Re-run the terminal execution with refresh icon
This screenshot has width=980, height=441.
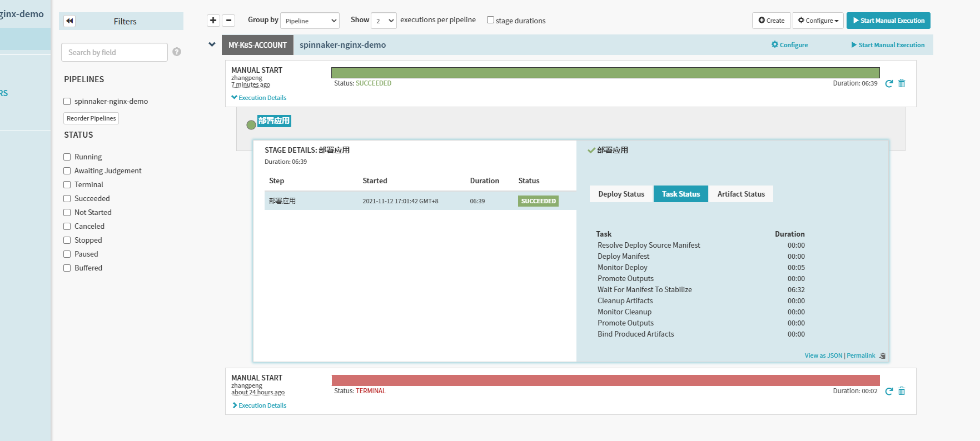click(889, 391)
